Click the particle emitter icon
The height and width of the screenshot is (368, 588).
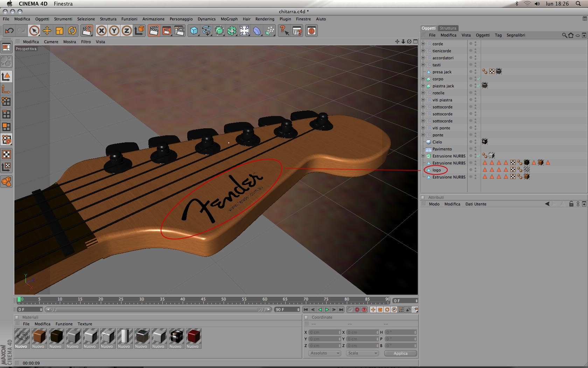coord(269,31)
